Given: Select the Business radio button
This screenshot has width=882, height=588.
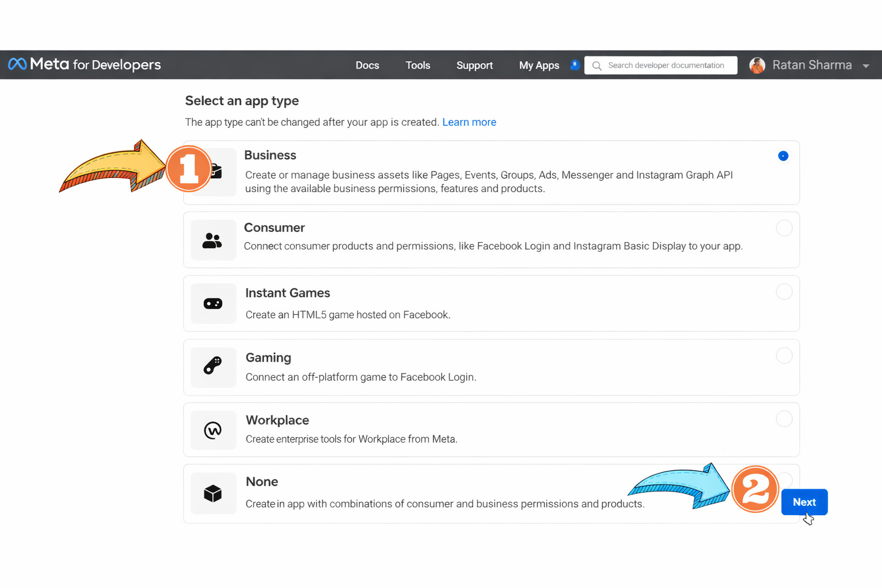Looking at the screenshot, I should coord(783,156).
